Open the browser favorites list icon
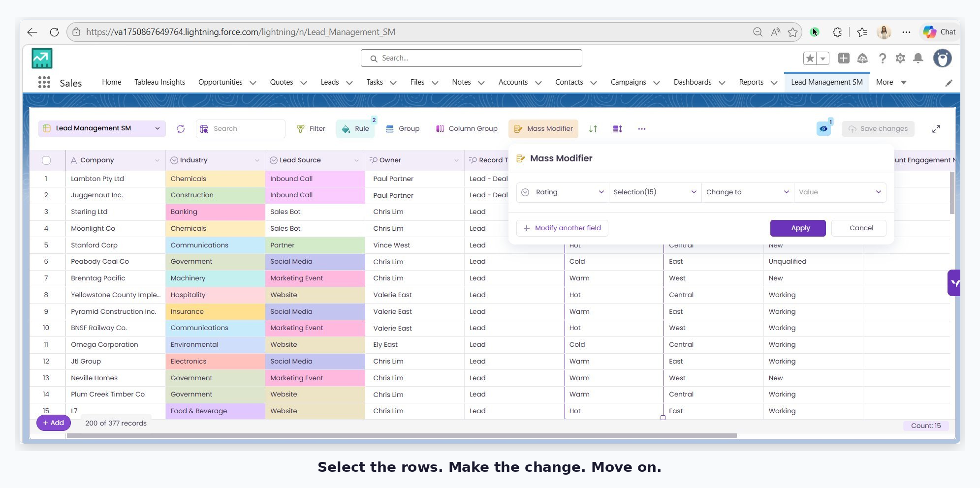 862,32
